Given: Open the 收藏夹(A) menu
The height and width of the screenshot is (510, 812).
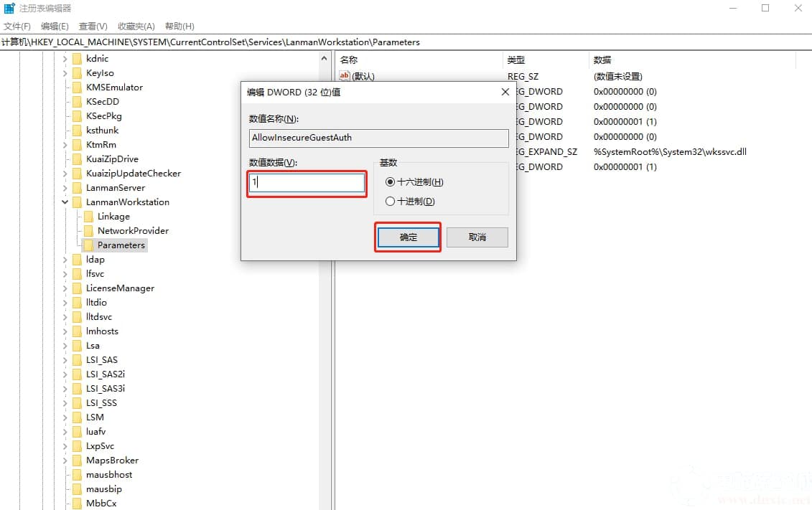Looking at the screenshot, I should click(x=136, y=27).
